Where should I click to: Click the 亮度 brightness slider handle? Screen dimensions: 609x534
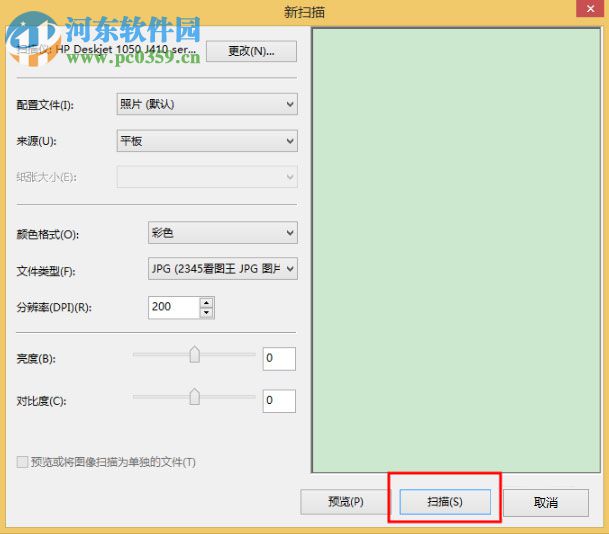click(195, 354)
